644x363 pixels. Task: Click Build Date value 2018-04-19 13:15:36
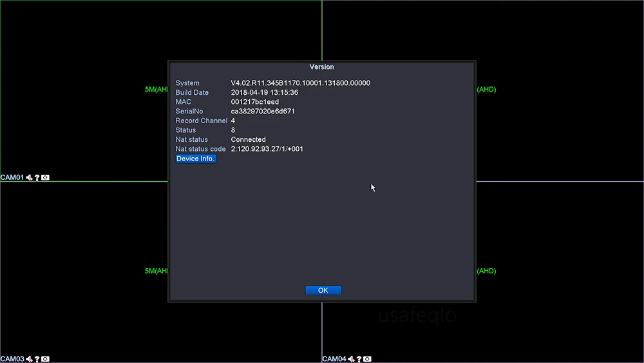click(265, 92)
